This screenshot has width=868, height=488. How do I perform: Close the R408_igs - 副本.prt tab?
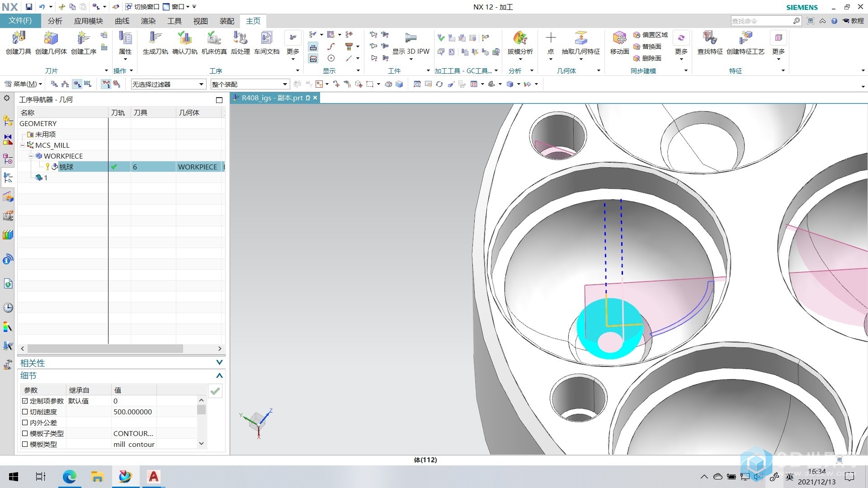315,98
